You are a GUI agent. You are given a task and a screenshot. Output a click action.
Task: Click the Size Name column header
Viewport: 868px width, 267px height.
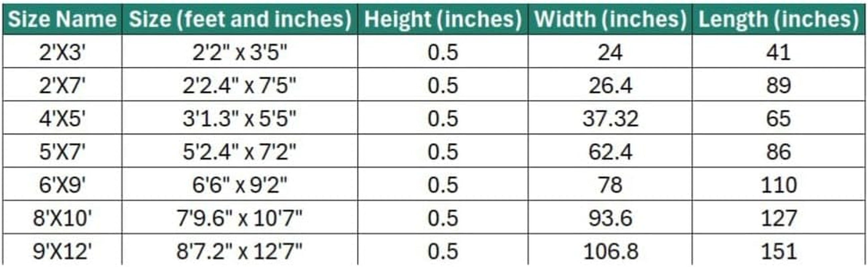pyautogui.click(x=62, y=19)
